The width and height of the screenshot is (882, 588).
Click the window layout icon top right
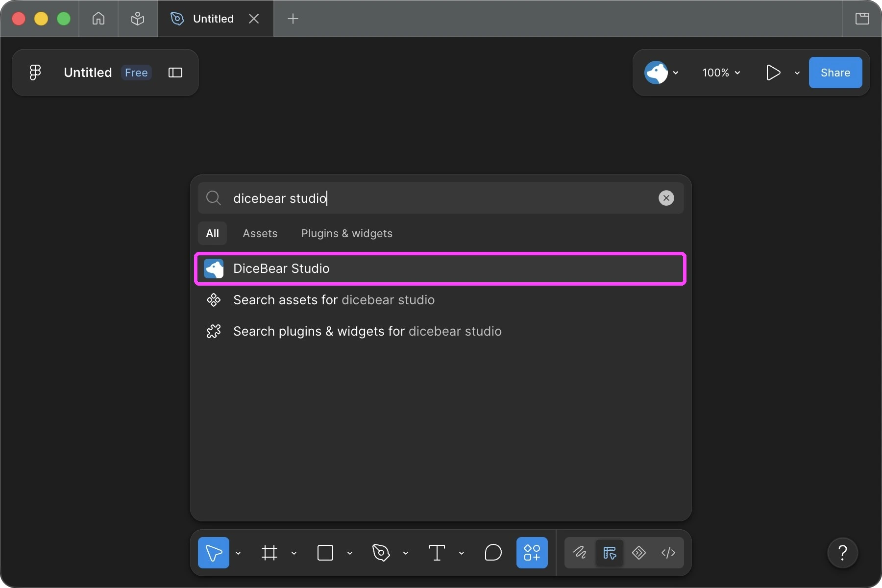click(x=862, y=19)
